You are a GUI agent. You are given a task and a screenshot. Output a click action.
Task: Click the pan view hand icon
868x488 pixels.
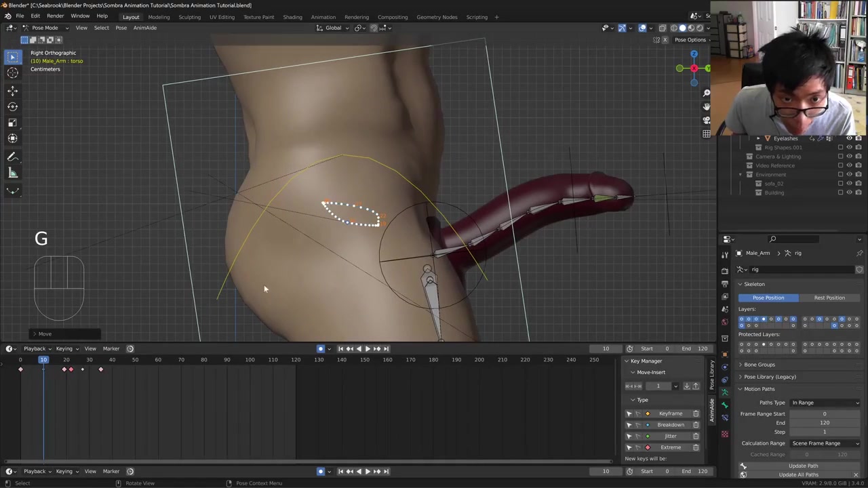[x=706, y=106]
